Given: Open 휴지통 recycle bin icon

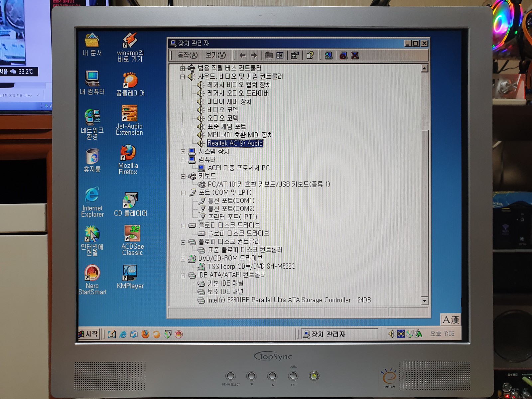Looking at the screenshot, I should 92,161.
